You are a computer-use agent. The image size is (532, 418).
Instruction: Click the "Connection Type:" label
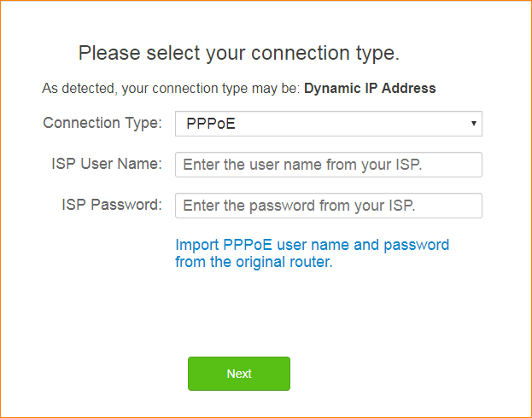tap(102, 123)
